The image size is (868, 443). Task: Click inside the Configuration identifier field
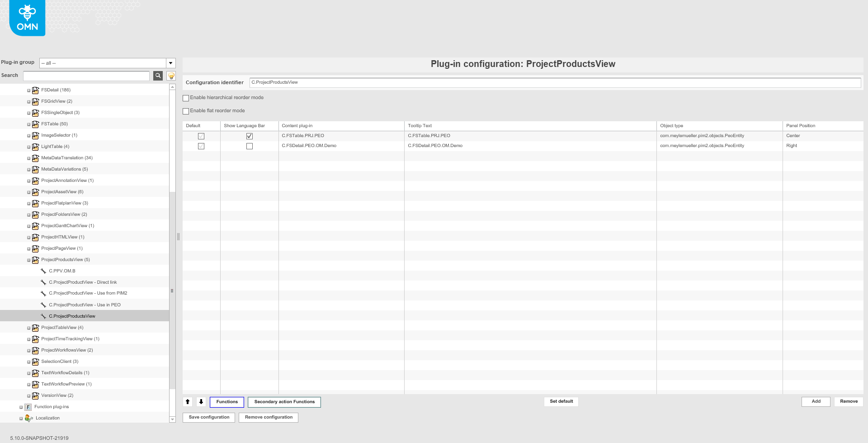point(407,82)
